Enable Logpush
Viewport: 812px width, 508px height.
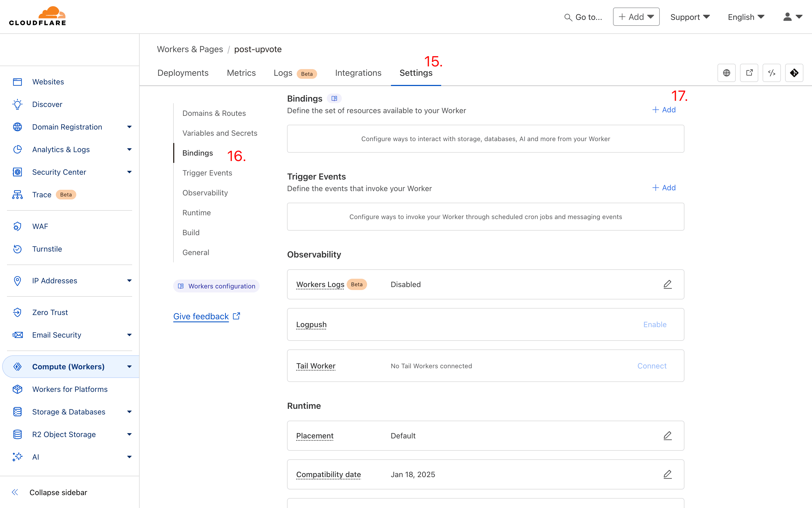tap(655, 324)
